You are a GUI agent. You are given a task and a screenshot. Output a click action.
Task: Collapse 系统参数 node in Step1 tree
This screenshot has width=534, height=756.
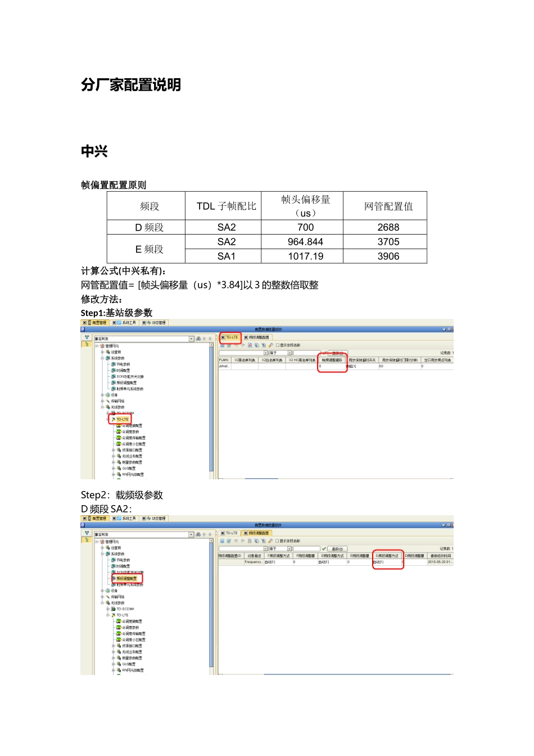[x=102, y=358]
